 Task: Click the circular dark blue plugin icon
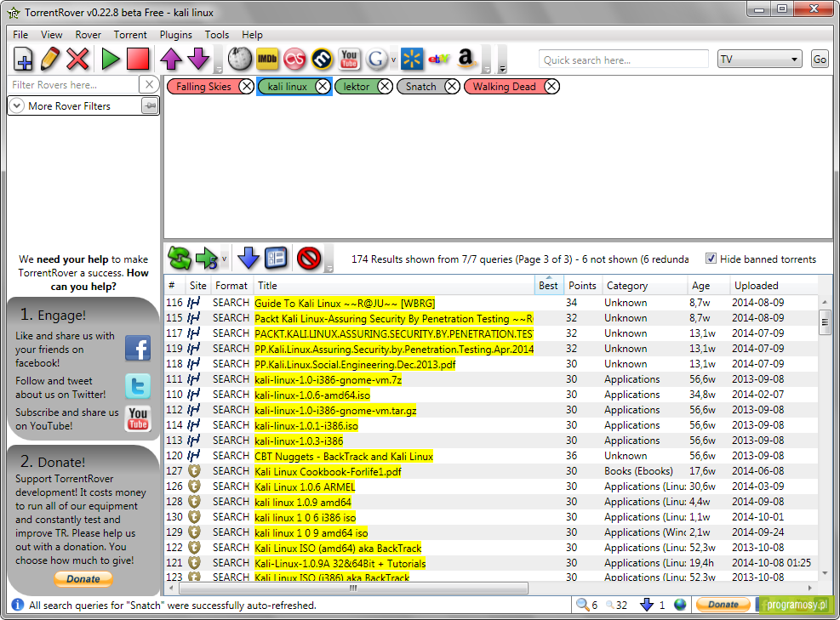322,59
